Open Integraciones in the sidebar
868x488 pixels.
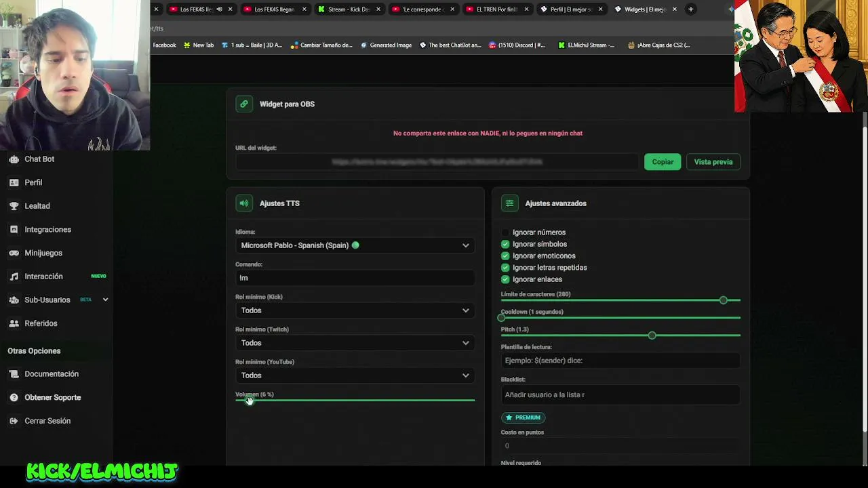[47, 230]
